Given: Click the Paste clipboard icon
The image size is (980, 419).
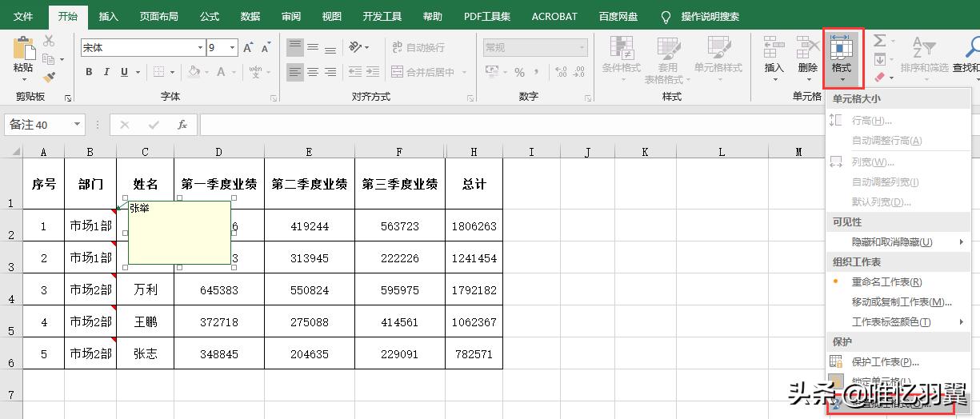Looking at the screenshot, I should (x=23, y=47).
